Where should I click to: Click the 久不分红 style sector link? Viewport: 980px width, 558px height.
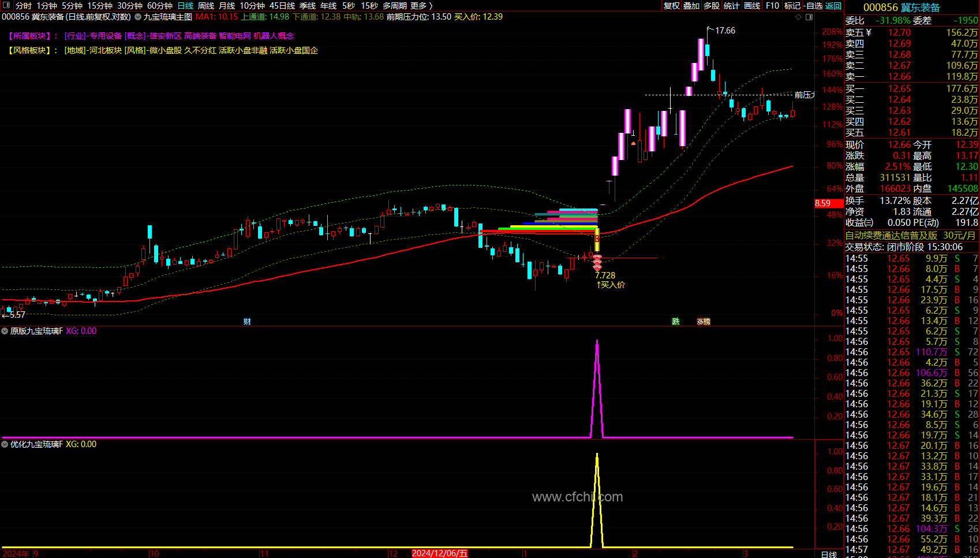pyautogui.click(x=200, y=51)
